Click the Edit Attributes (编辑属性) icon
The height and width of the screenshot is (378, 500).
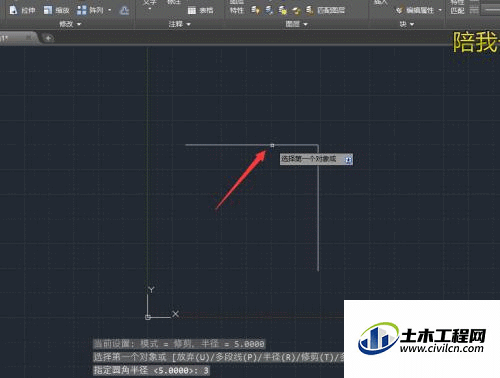click(x=399, y=10)
